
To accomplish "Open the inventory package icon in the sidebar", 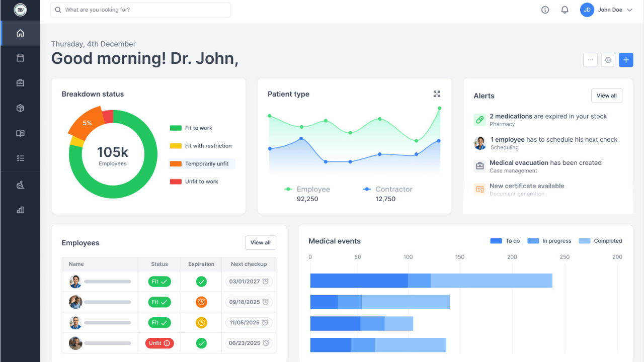I will [20, 108].
